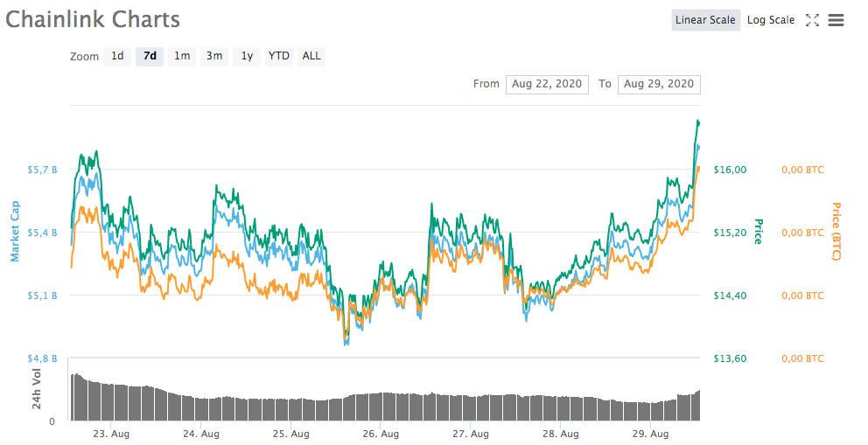This screenshot has width=868, height=445.
Task: Set zoom to 7d
Action: coord(150,56)
